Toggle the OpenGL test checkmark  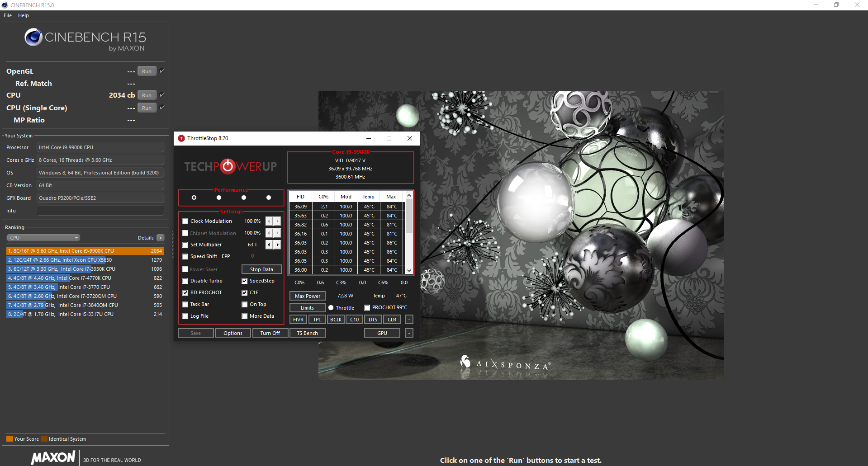162,71
